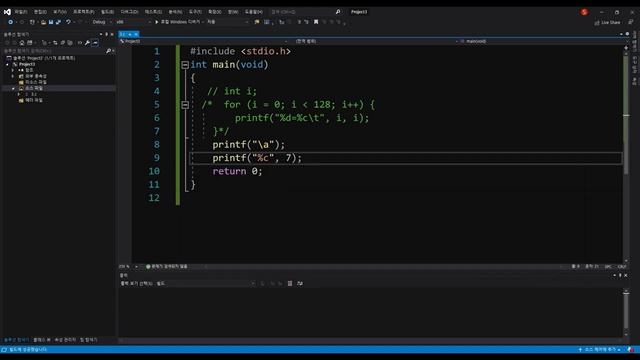Click the Live Share button
The width and height of the screenshot is (640, 360).
click(x=607, y=22)
